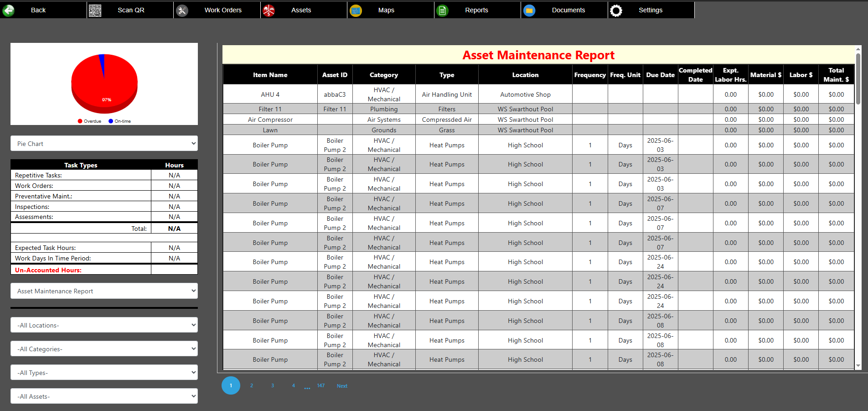Open the green Reports document icon
This screenshot has height=411, width=868.
pos(442,10)
